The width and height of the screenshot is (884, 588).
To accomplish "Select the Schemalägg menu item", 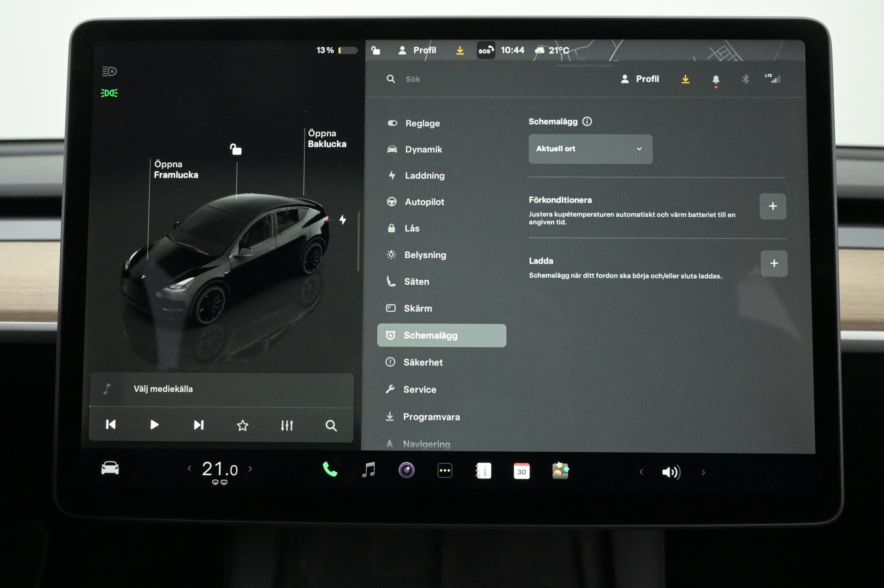I will point(442,335).
